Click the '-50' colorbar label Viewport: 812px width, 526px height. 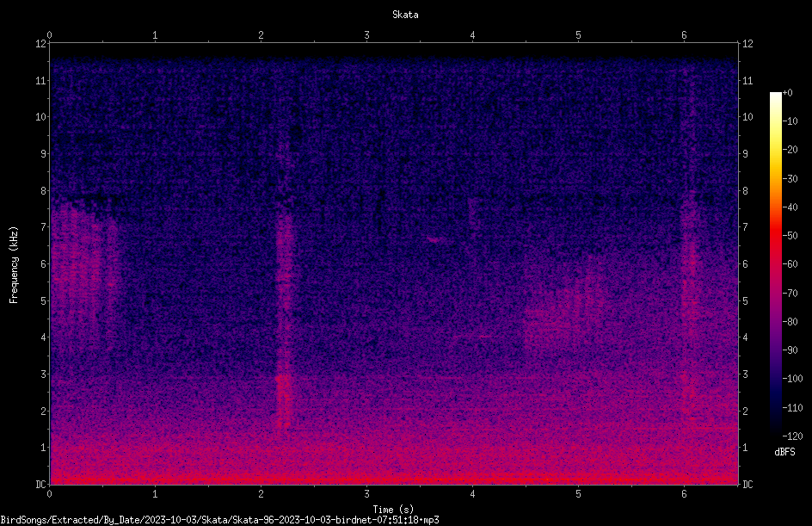tap(790, 236)
